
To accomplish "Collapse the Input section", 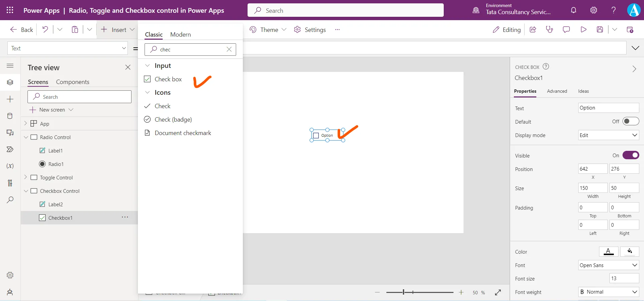I will (x=147, y=66).
